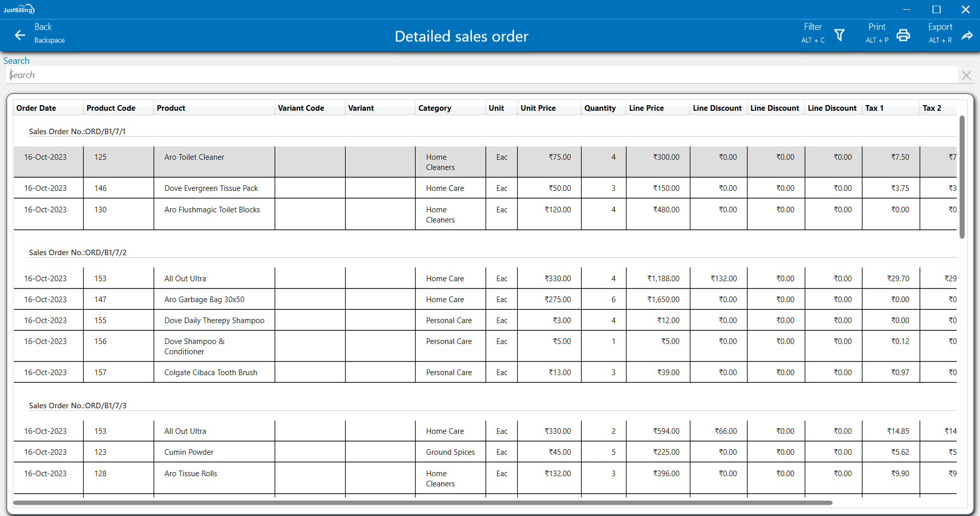Click the vertical scrollbar thumb
This screenshot has height=516, width=980.
(962, 177)
